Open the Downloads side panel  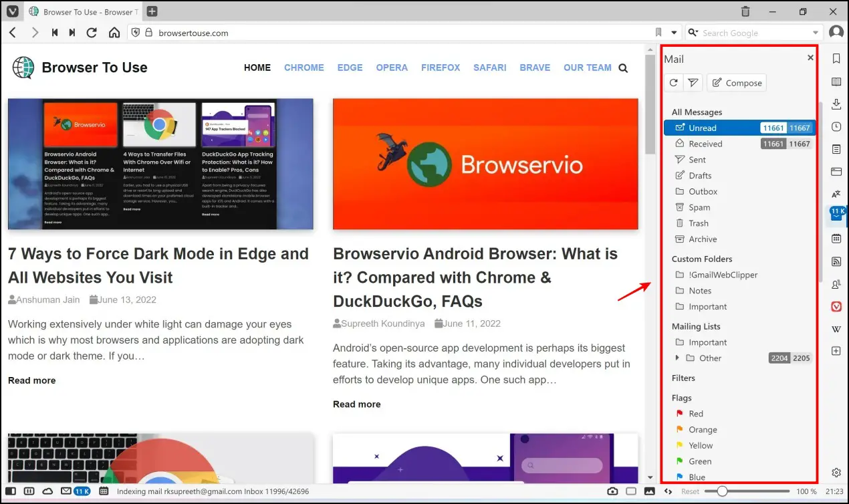(836, 104)
